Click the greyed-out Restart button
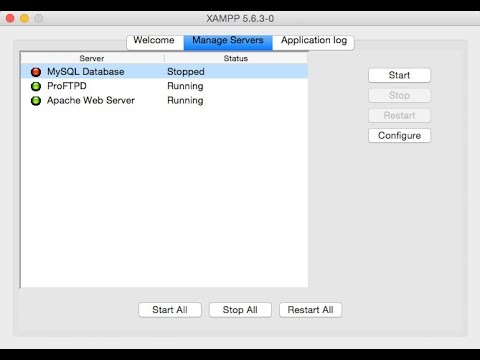Viewport: 480px width, 360px height. pos(399,115)
